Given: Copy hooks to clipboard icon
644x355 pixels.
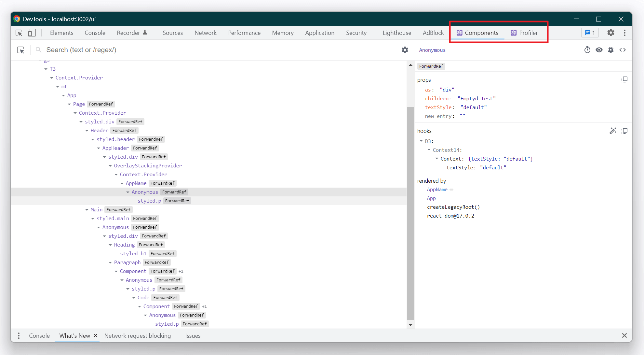Looking at the screenshot, I should click(624, 131).
